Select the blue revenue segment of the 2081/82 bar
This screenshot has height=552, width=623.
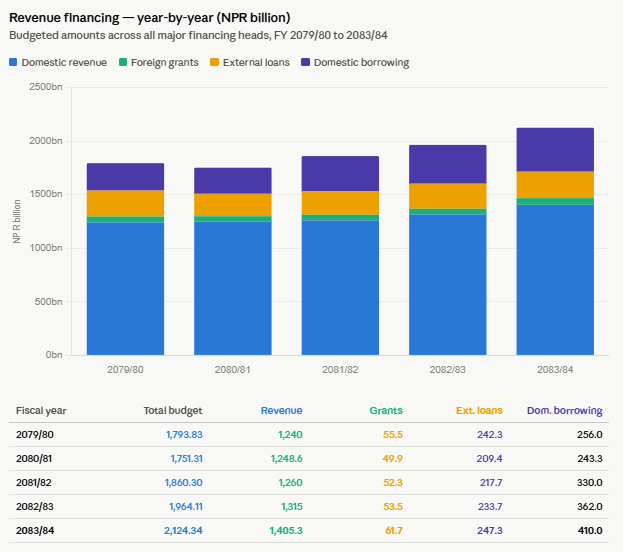(340, 287)
